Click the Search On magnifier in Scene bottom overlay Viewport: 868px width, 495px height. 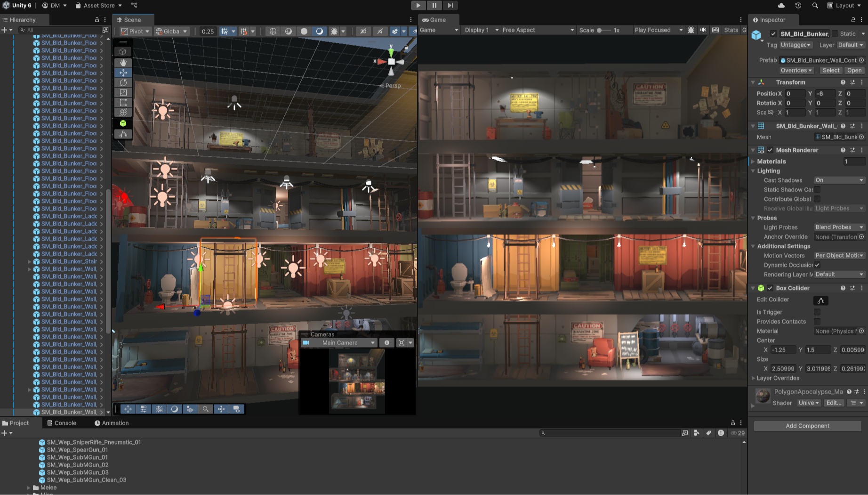pyautogui.click(x=206, y=409)
